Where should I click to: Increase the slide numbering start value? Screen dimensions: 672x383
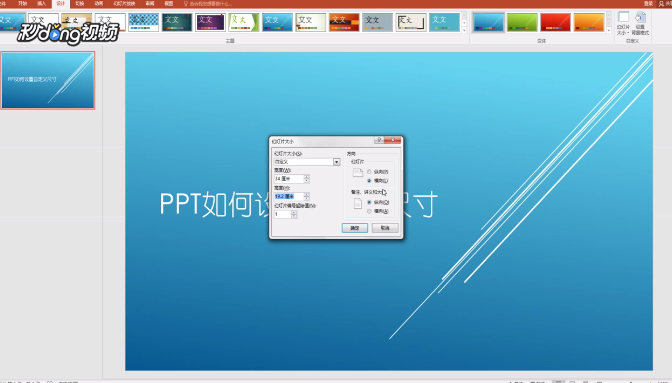294,212
